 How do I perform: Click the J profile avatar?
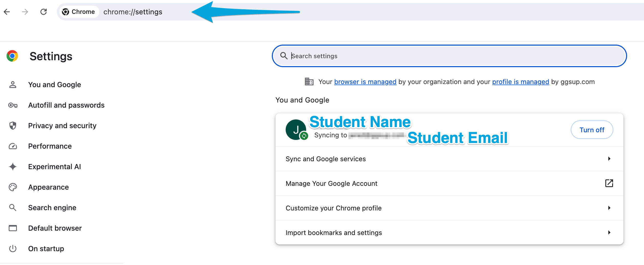pos(296,129)
